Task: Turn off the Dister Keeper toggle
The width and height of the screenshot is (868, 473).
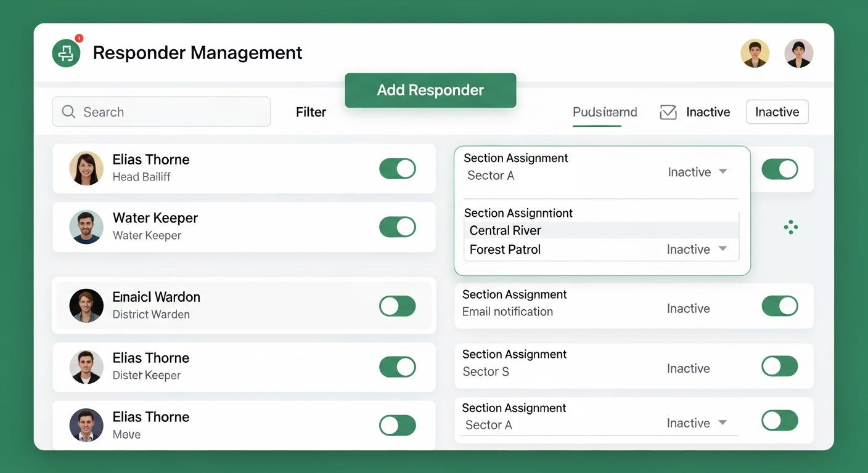Action: [x=398, y=366]
